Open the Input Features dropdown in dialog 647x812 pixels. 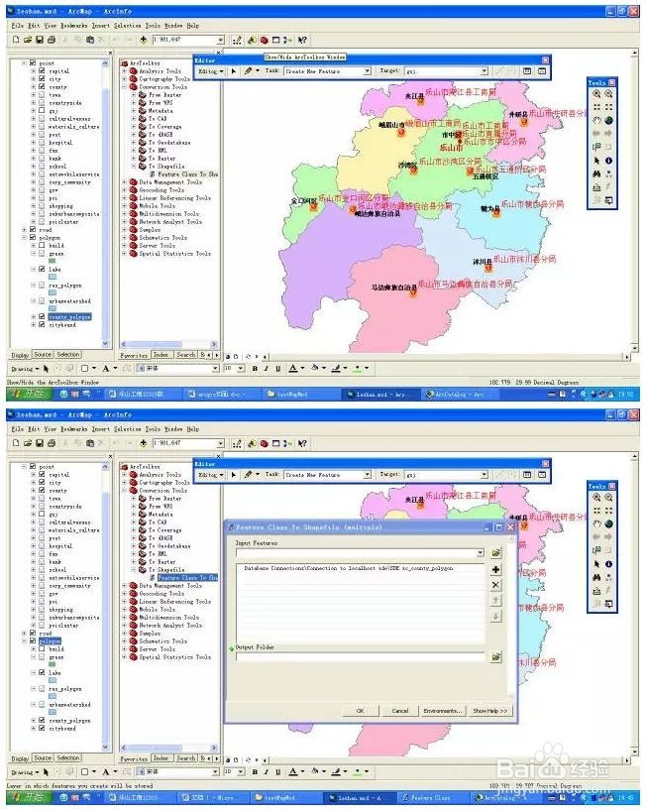(x=481, y=553)
